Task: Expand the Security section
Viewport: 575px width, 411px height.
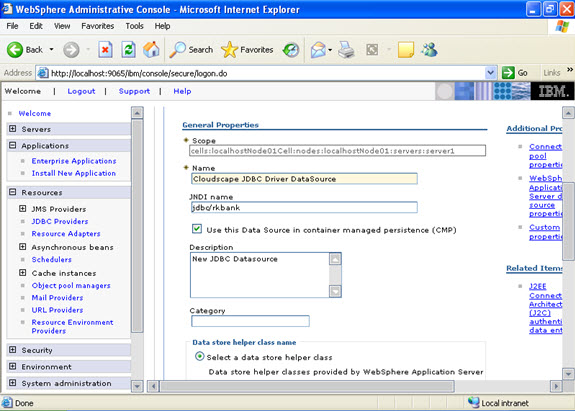Action: click(13, 349)
